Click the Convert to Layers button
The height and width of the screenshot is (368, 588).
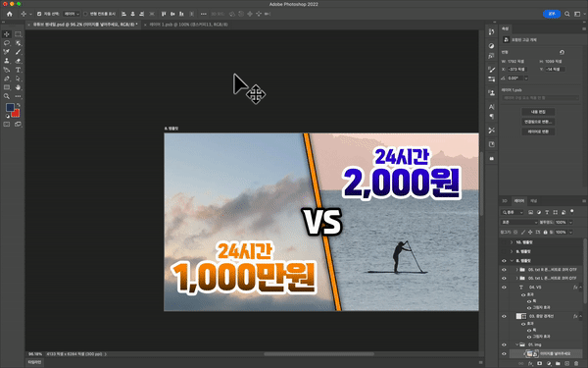pos(538,131)
